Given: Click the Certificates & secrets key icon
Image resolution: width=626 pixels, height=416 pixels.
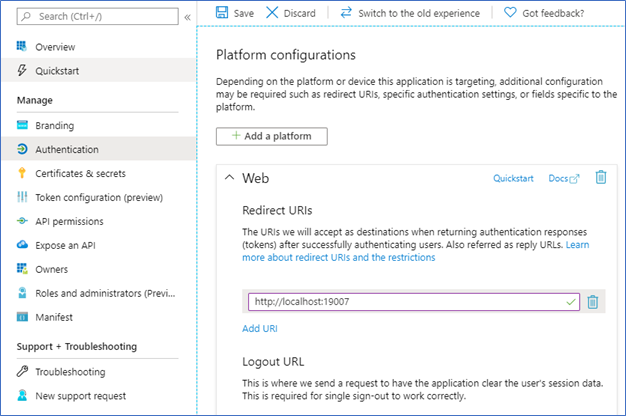Looking at the screenshot, I should (23, 174).
